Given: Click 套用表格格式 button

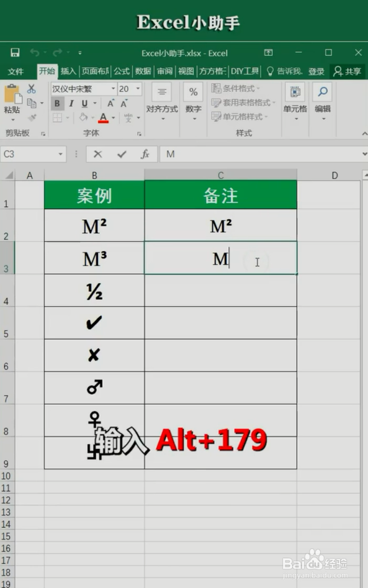Looking at the screenshot, I should click(x=243, y=102).
